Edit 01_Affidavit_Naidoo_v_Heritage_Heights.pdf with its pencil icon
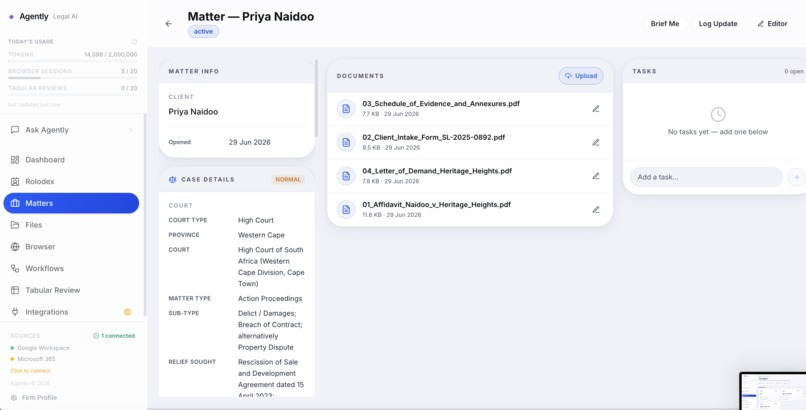Viewport: 806px width, 410px height. point(596,210)
